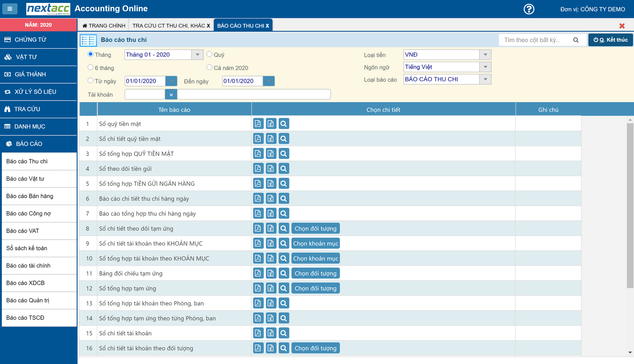Export 'Báo cáo tổng hợp thu chi hàng ngày' PDF
This screenshot has width=634, height=364.
tap(258, 214)
